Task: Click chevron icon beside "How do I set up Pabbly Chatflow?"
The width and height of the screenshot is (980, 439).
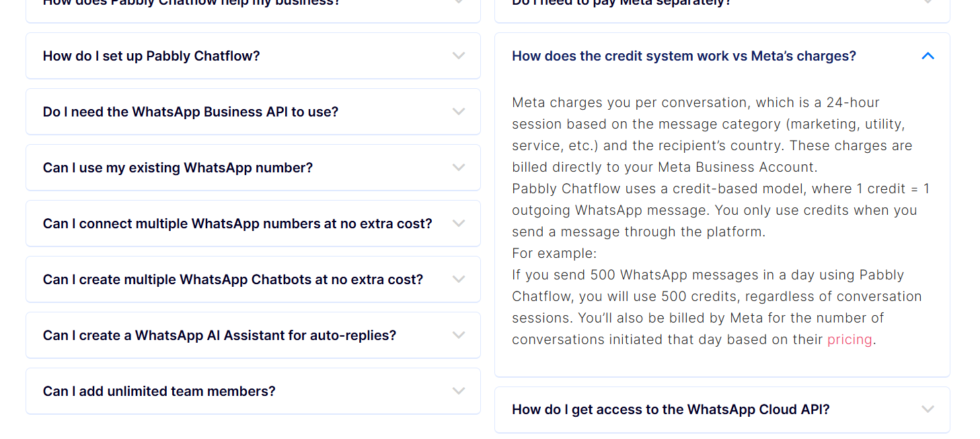Action: (459, 56)
